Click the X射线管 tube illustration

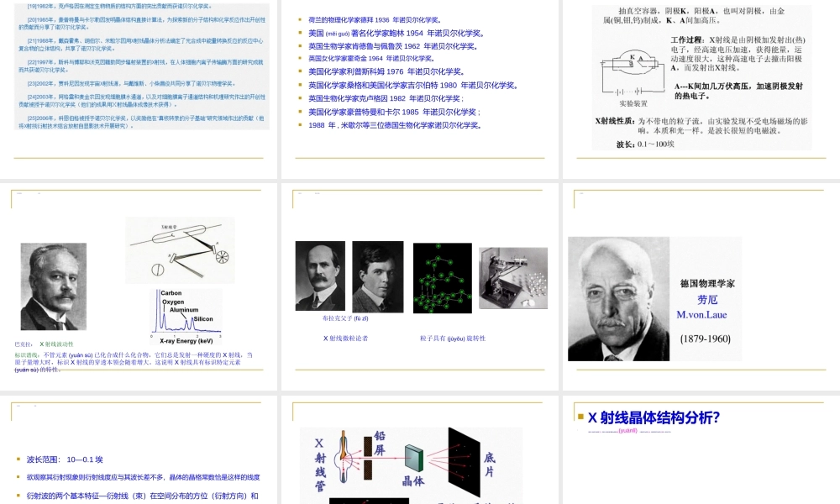[343, 456]
